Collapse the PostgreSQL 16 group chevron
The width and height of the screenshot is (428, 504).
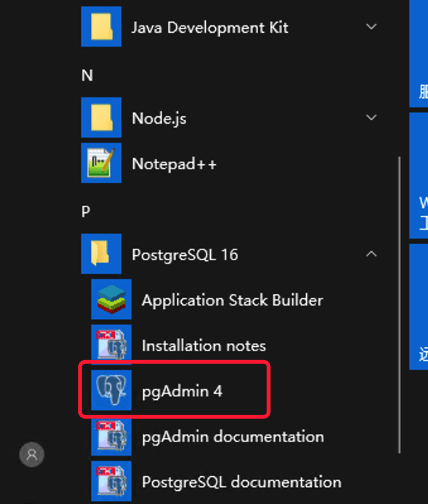click(371, 254)
